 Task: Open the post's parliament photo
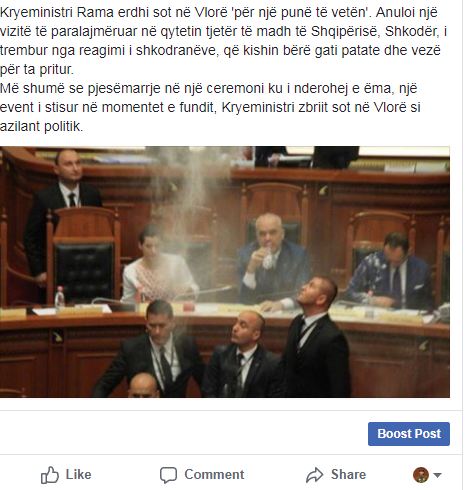tap(225, 272)
